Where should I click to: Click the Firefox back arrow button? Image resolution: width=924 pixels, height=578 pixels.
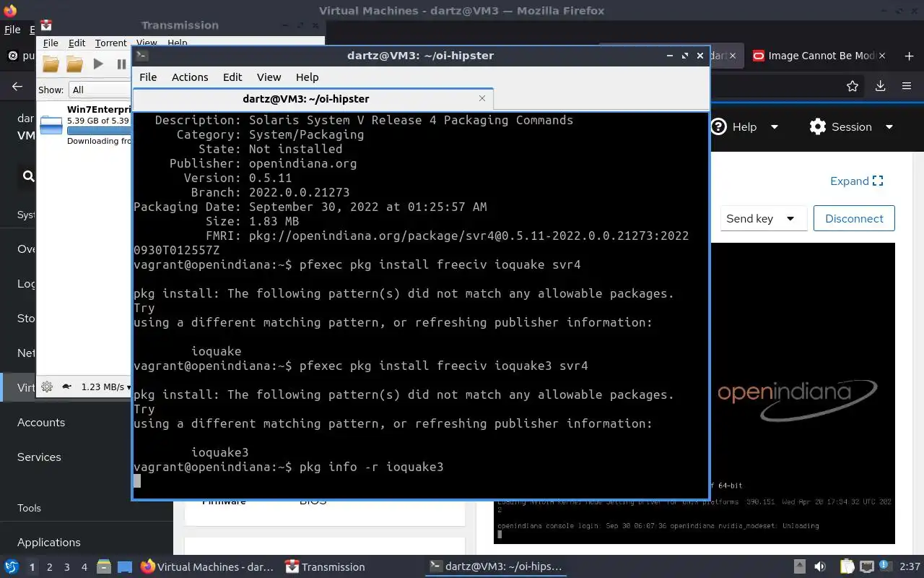17,86
